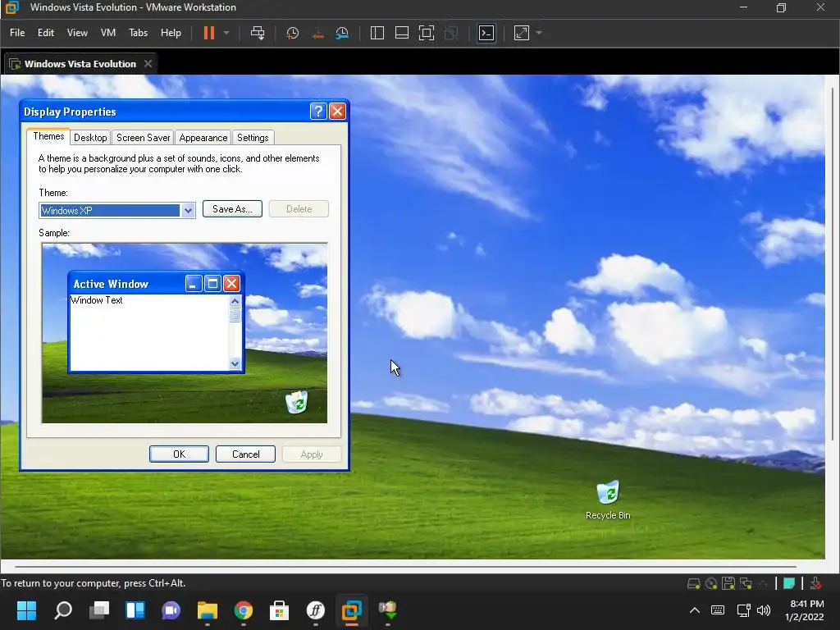Select the Recycle Bin on guest desktop
The height and width of the screenshot is (630, 840).
(x=608, y=500)
